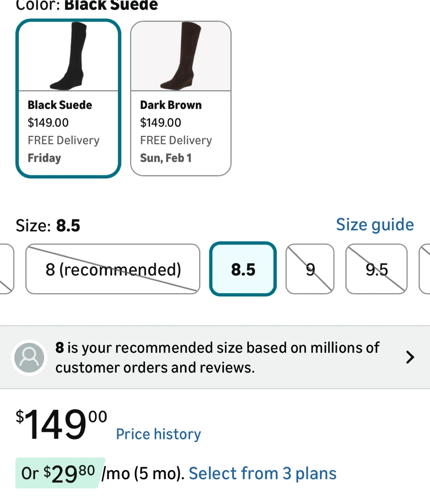430x504 pixels.
Task: Click the profile avatar icon
Action: click(x=29, y=357)
